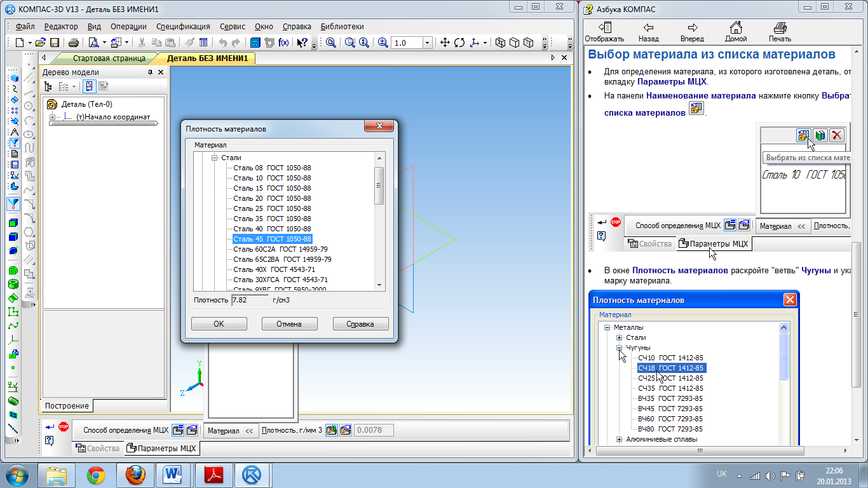Click the Home icon in Азбука КОМПАС
868x488 pixels.
coord(735,31)
